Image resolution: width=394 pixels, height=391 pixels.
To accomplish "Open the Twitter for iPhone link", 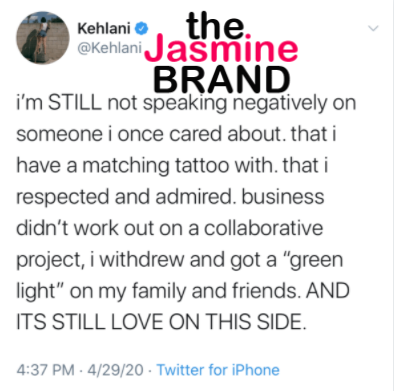I will tap(218, 370).
